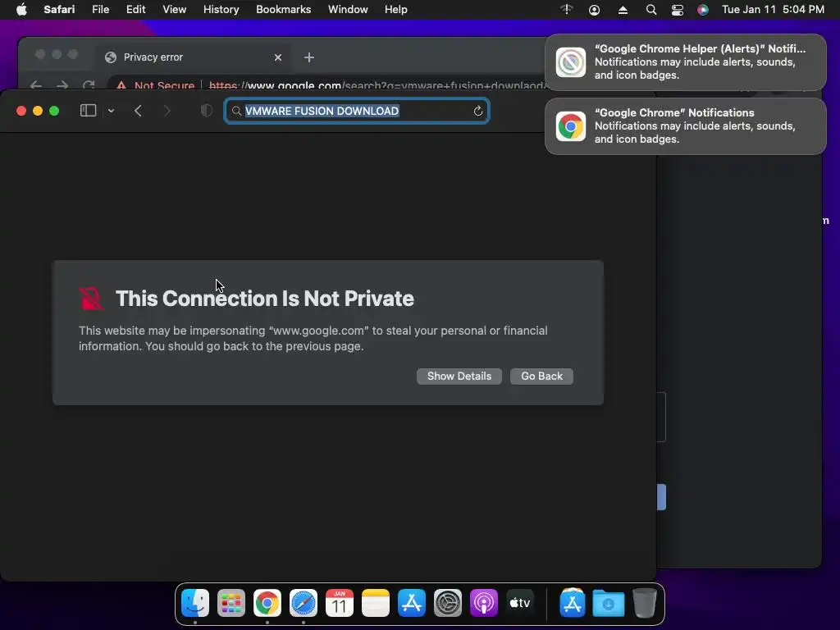Open Safari from Dock
Viewport: 840px width, 630px height.
304,603
